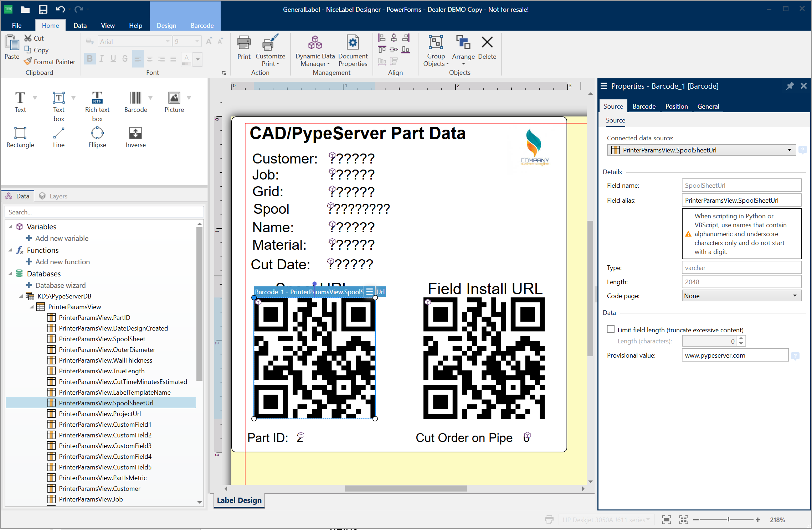The width and height of the screenshot is (812, 530).
Task: Click the zoom slider handle
Action: [728, 520]
